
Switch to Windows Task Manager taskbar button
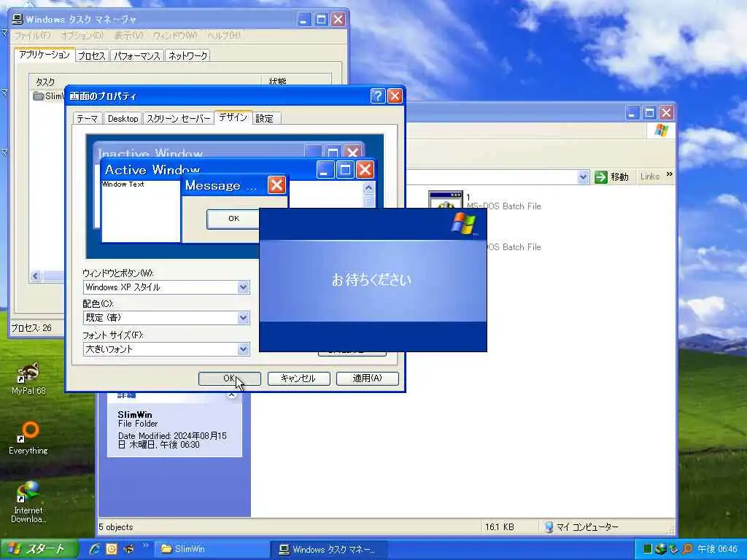[x=329, y=549]
